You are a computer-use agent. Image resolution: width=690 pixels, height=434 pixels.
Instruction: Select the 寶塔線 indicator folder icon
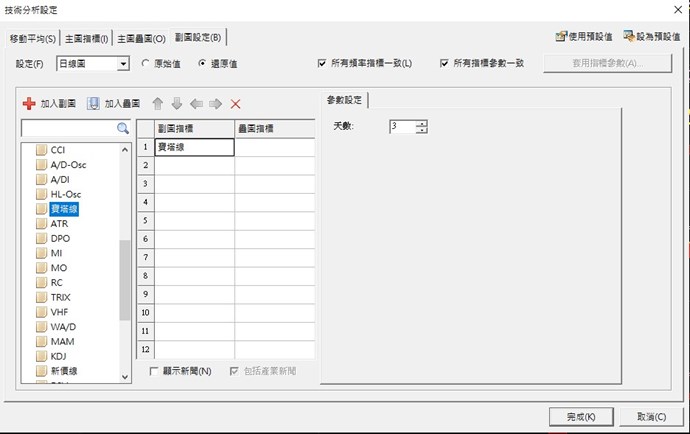[x=41, y=209]
